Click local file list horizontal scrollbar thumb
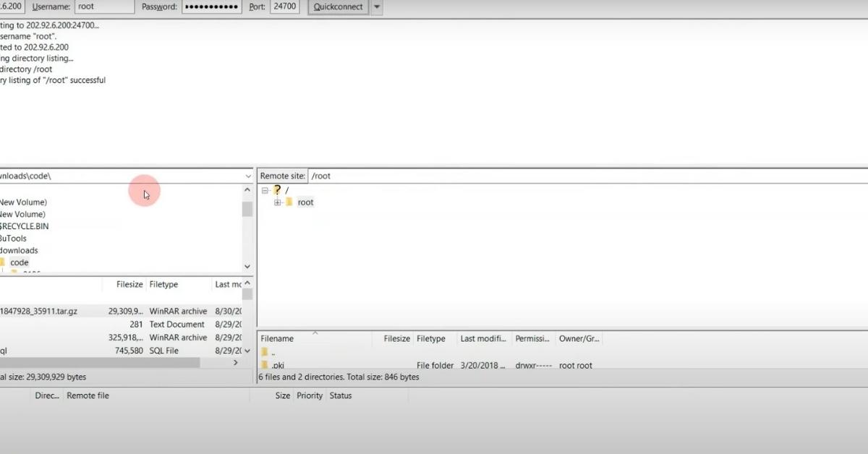Image resolution: width=868 pixels, height=454 pixels. [100, 363]
